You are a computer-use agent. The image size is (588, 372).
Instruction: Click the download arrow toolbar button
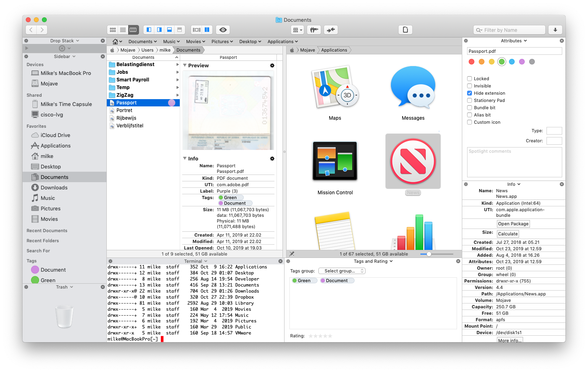555,30
